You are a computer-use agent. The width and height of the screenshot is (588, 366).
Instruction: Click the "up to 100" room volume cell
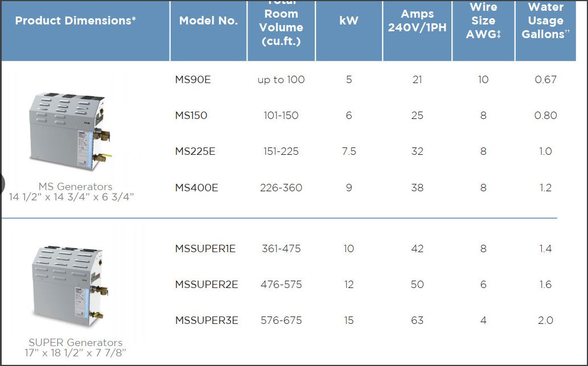click(x=281, y=80)
